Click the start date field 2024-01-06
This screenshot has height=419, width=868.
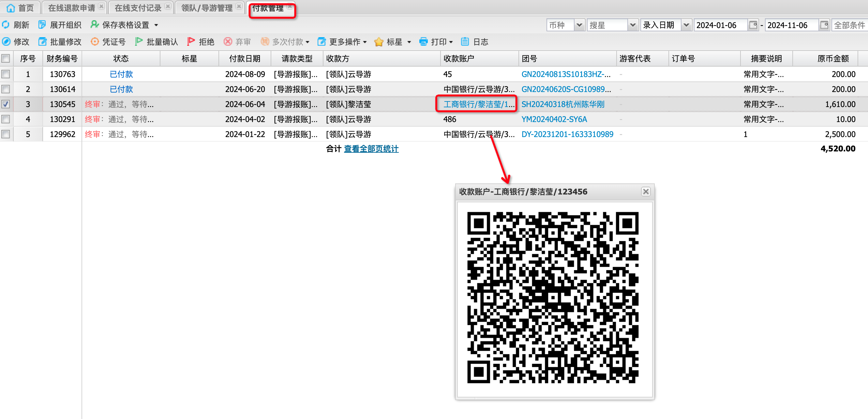click(721, 25)
